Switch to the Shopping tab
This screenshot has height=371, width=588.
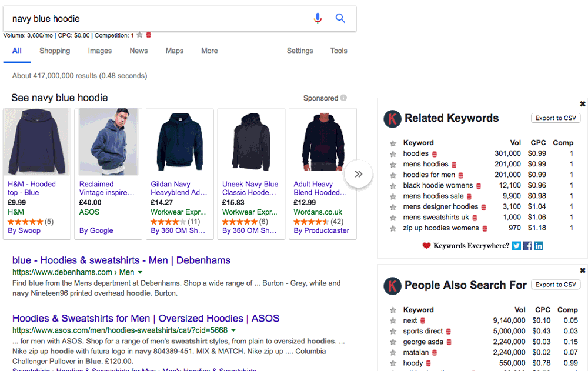[54, 51]
